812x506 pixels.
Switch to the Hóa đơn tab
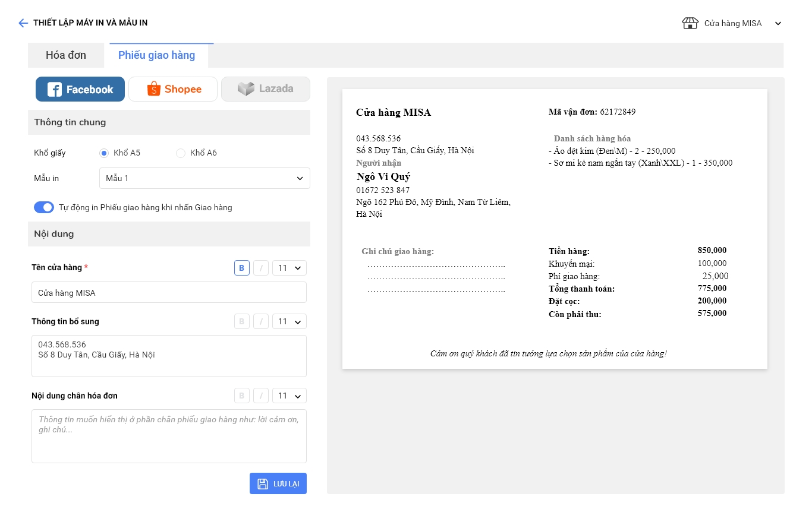[66, 55]
